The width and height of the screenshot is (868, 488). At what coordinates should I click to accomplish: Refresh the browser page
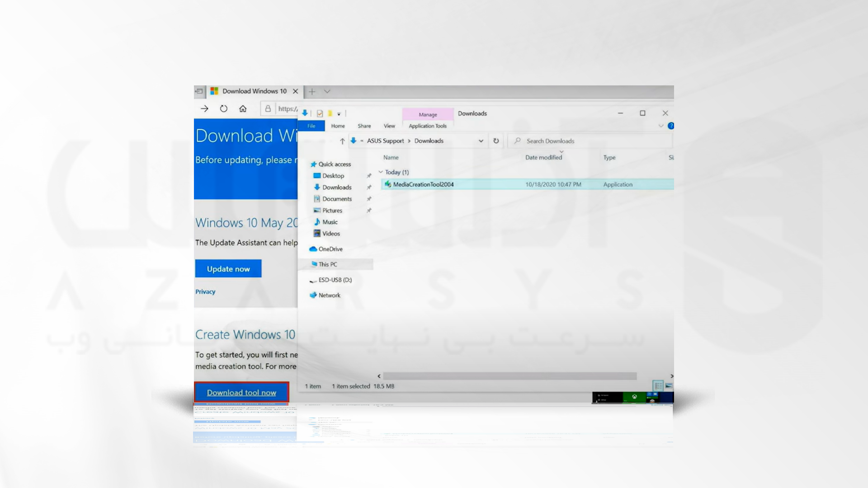[223, 109]
